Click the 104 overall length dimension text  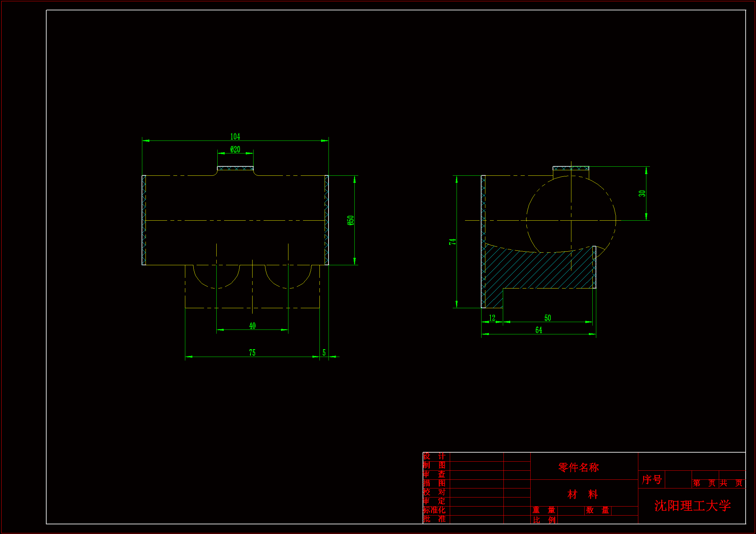(x=235, y=137)
